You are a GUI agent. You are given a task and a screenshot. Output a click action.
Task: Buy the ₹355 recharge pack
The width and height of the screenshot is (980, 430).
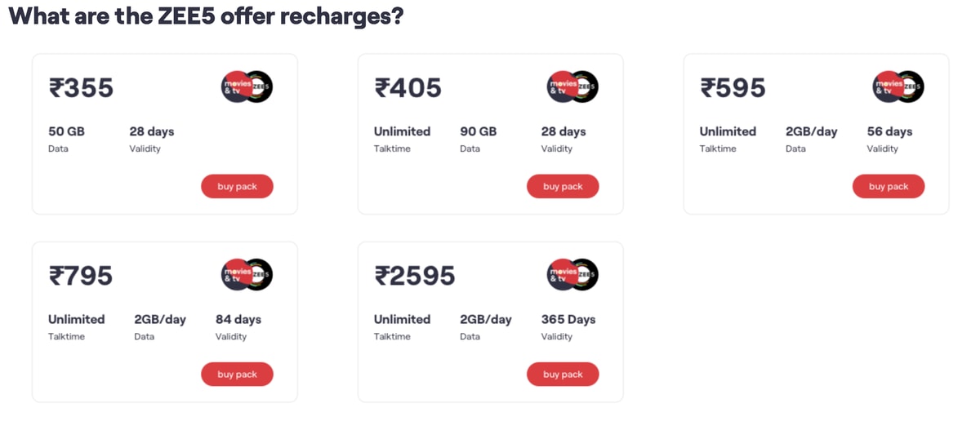[237, 187]
